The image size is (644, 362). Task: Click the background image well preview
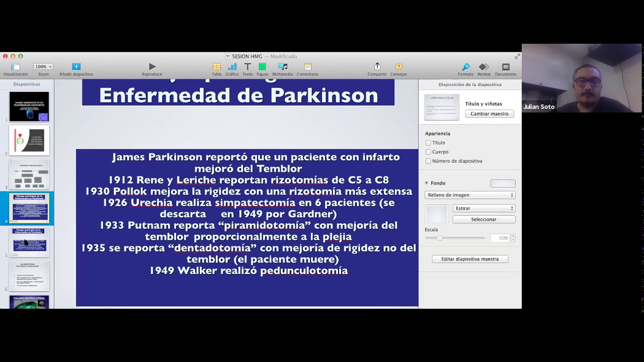(437, 214)
